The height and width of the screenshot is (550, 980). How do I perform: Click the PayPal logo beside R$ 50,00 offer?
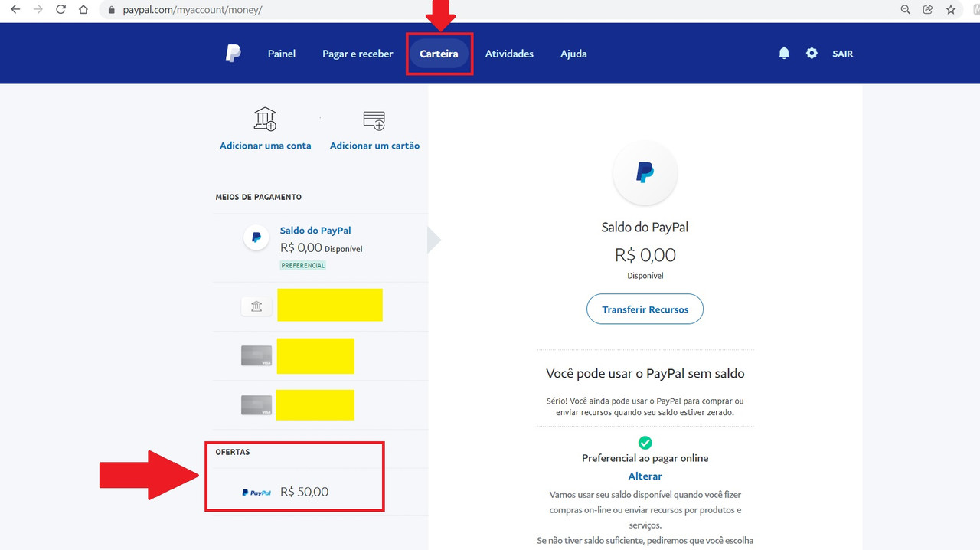click(256, 493)
